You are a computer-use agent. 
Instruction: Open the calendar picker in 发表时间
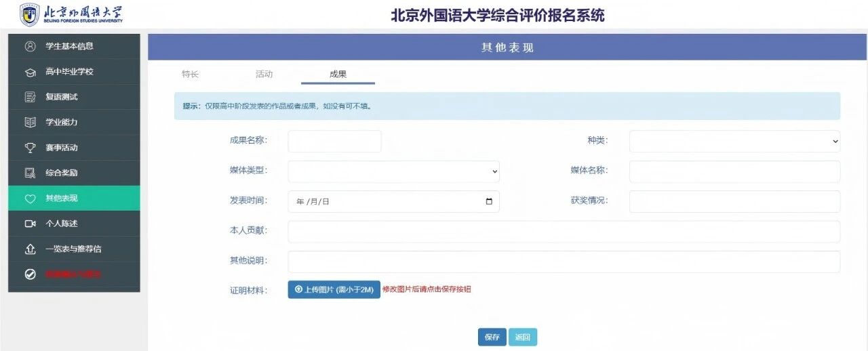click(x=489, y=202)
